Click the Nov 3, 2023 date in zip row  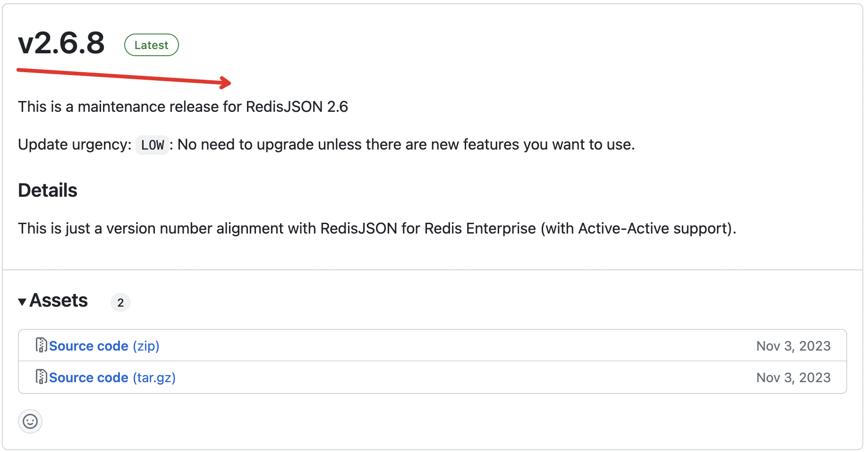point(793,346)
